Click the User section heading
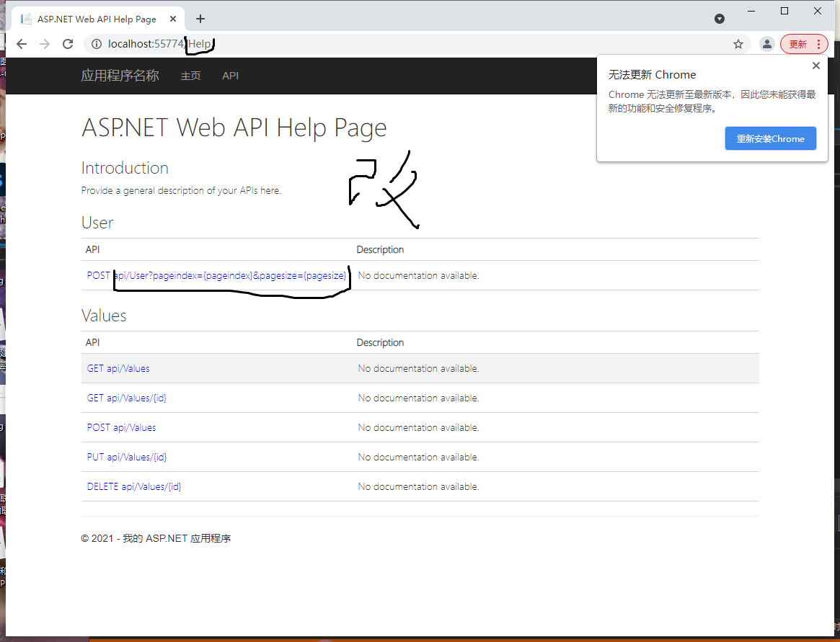The width and height of the screenshot is (840, 642). click(97, 222)
